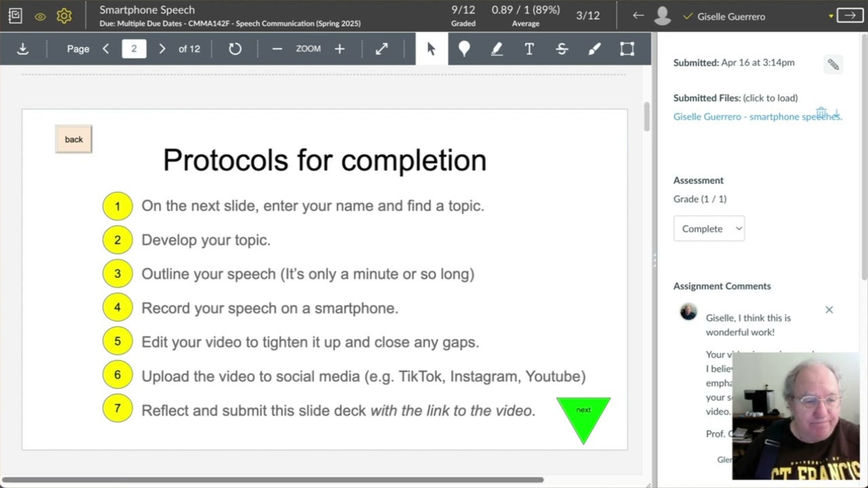This screenshot has width=868, height=488.
Task: Click the 'Assignment Comments' heading
Action: [722, 286]
